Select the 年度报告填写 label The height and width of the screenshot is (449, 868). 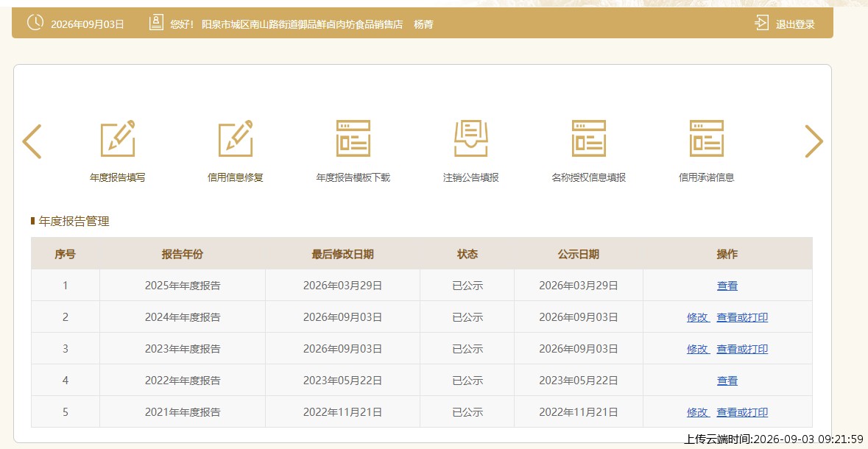(x=117, y=177)
